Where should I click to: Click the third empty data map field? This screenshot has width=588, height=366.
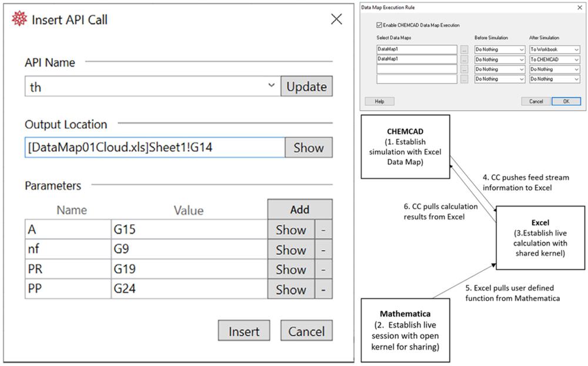pos(417,69)
